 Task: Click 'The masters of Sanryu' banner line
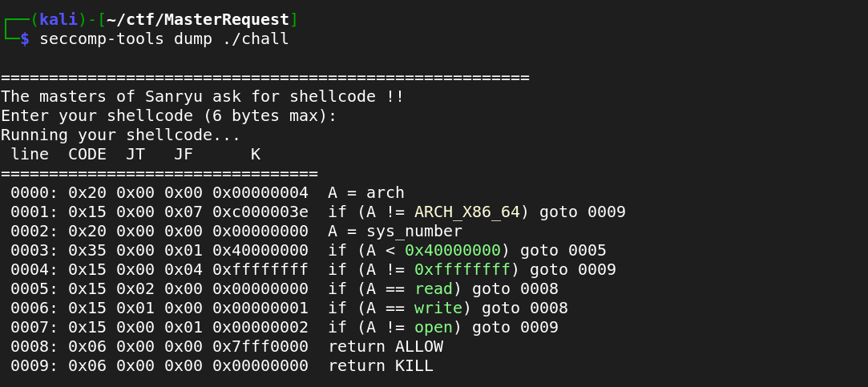202,97
